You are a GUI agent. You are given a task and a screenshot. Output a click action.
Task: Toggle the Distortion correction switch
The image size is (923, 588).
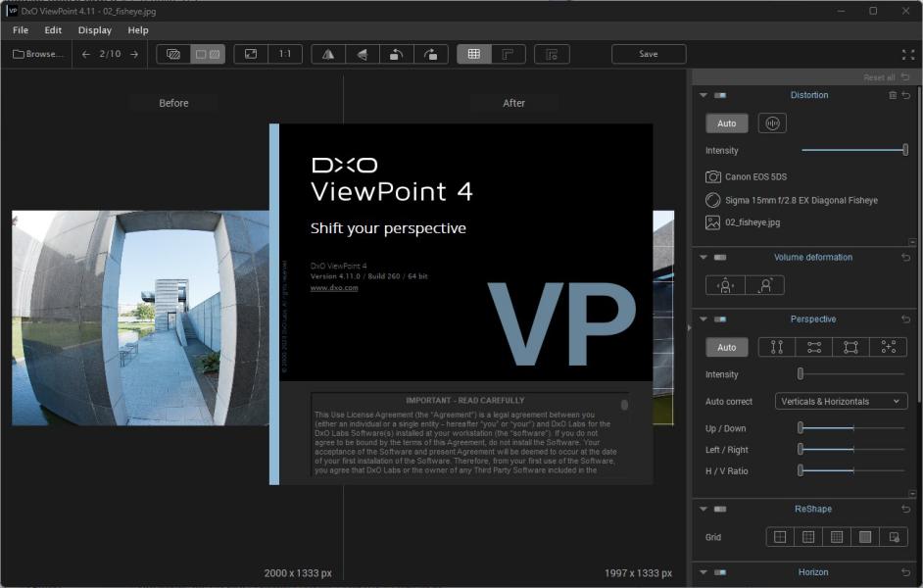[x=720, y=95]
